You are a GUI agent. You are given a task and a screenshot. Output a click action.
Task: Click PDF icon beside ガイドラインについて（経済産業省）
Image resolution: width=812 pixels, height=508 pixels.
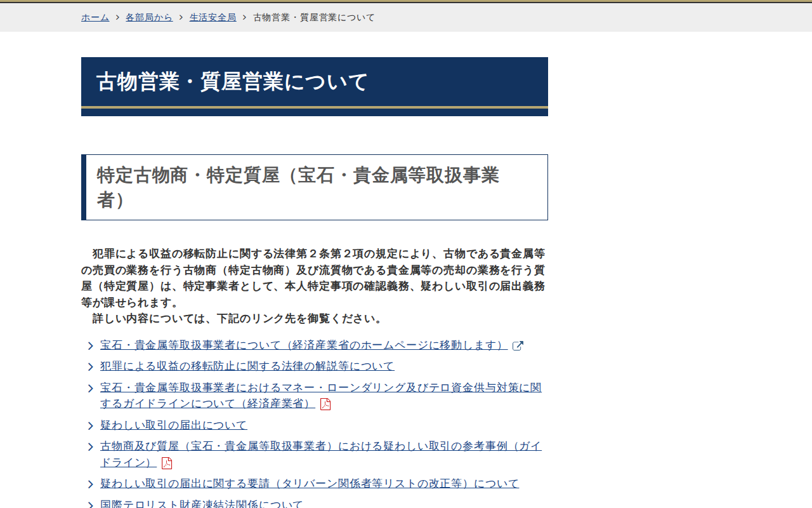[x=325, y=404]
